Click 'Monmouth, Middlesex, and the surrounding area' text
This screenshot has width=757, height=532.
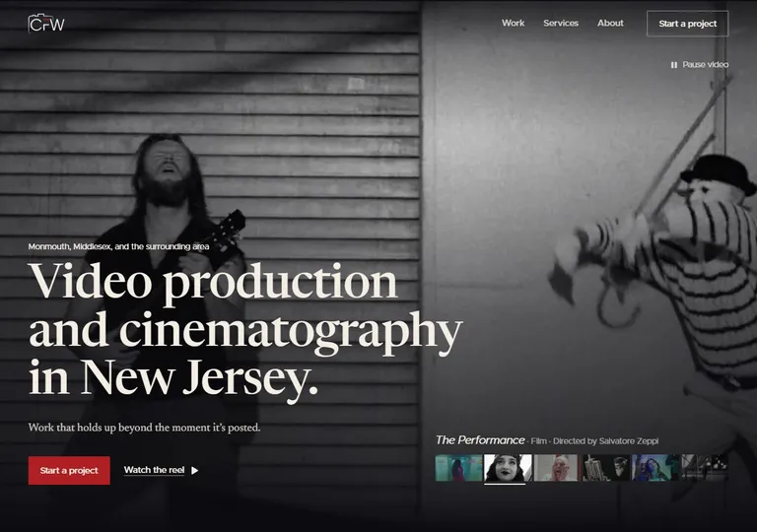point(118,246)
